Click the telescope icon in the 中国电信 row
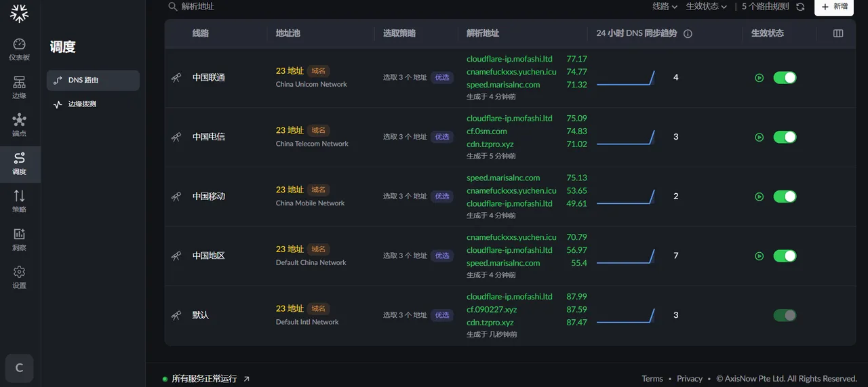Viewport: 868px width, 387px height. click(176, 137)
